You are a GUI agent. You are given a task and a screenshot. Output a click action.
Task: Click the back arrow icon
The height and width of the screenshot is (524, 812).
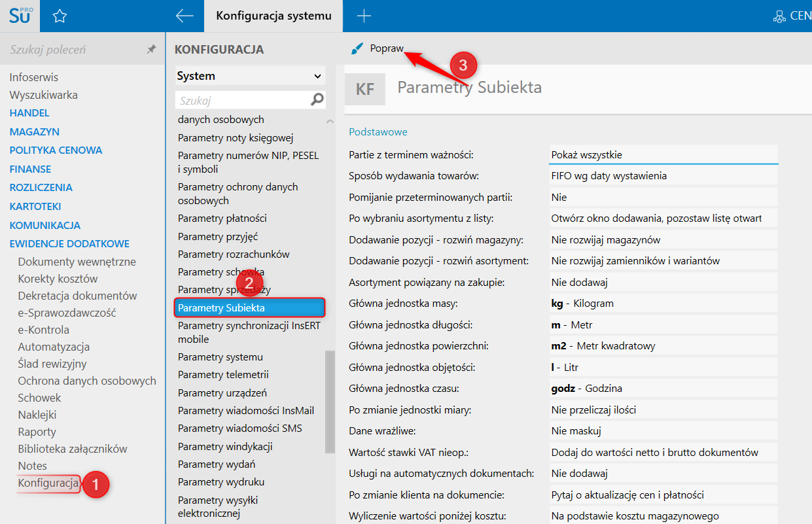(185, 16)
